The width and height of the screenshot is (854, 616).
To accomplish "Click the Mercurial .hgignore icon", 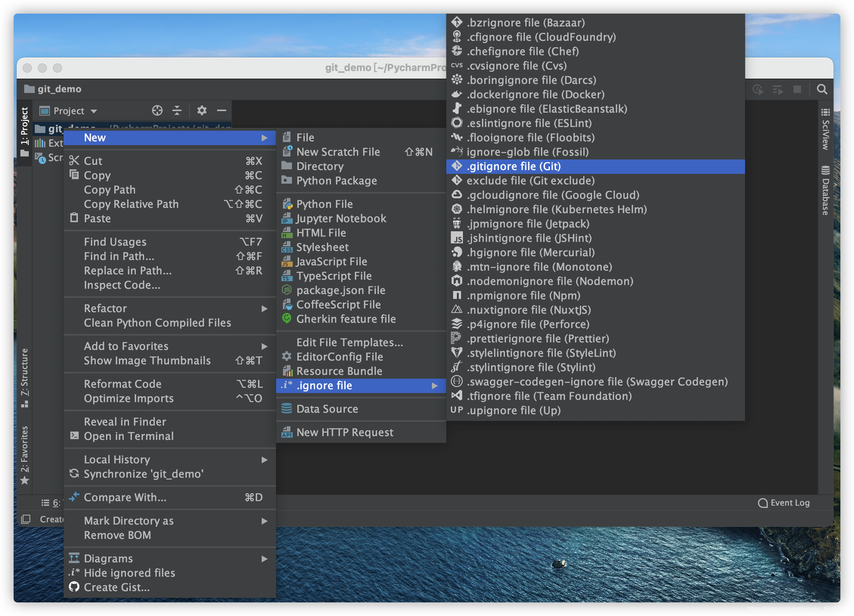I will coord(457,252).
